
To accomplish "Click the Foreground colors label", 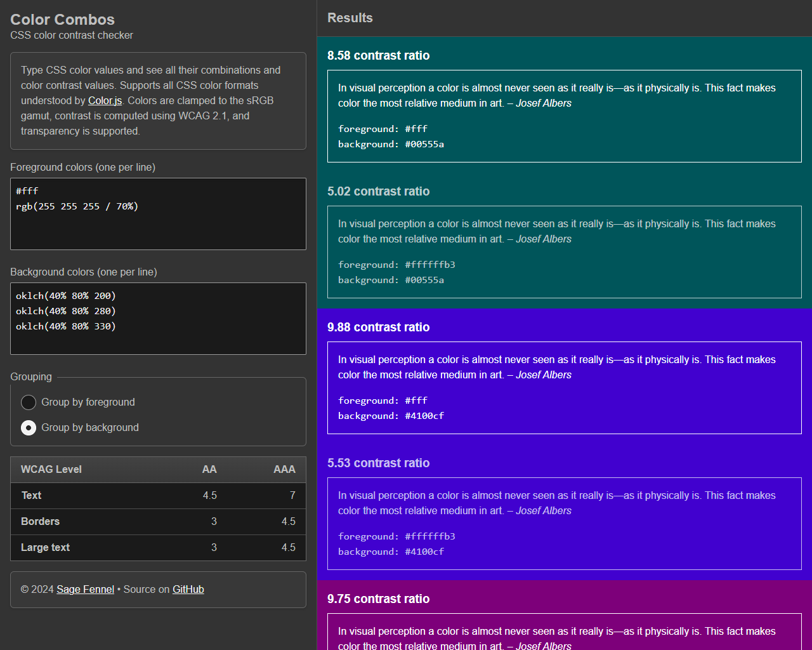I will click(x=82, y=167).
